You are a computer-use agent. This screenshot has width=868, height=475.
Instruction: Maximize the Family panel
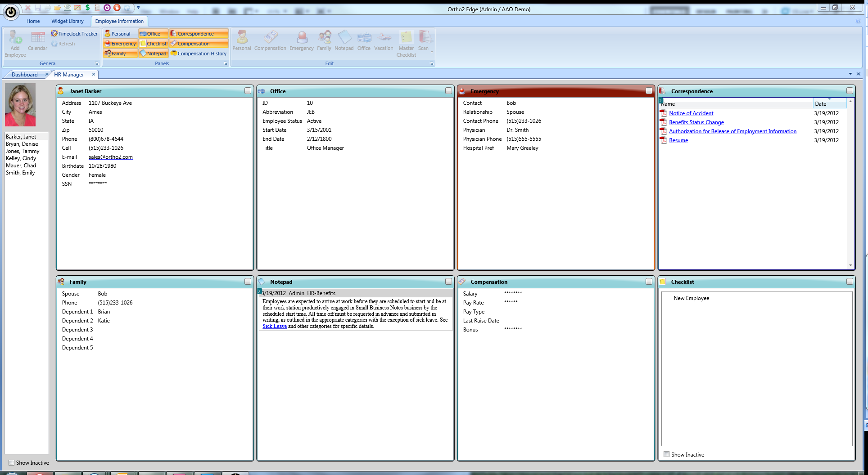[x=248, y=281]
